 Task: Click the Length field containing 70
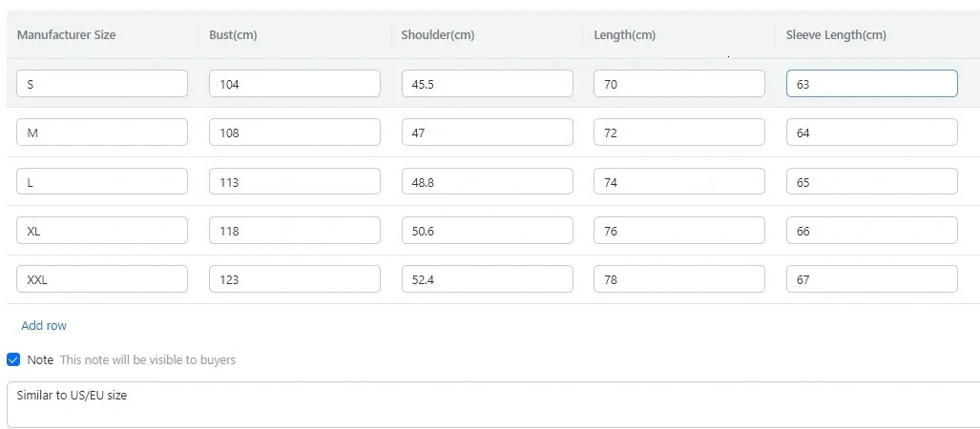coord(678,84)
